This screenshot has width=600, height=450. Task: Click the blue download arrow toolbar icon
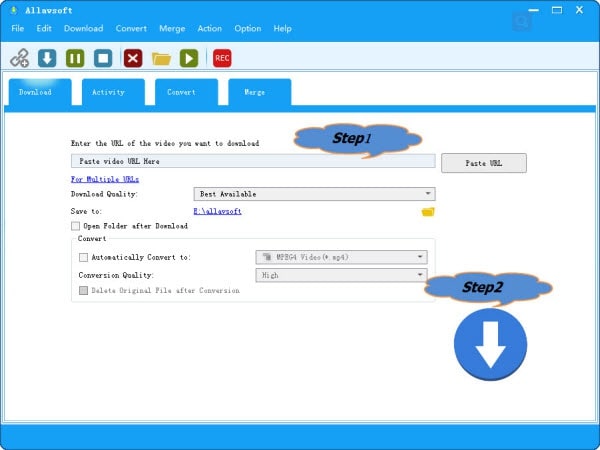(47, 58)
